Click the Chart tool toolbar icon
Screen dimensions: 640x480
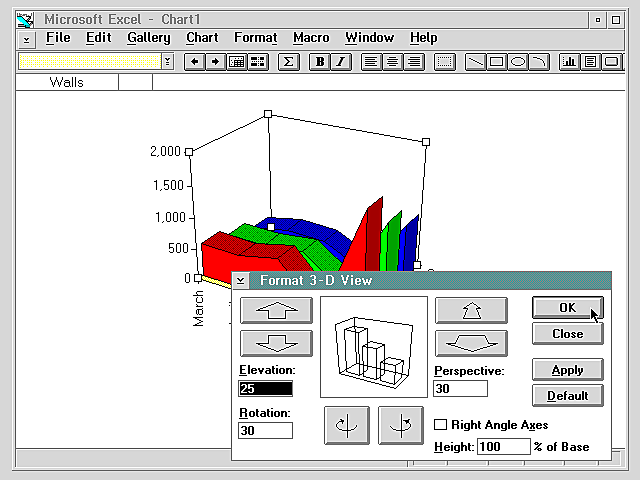click(569, 62)
